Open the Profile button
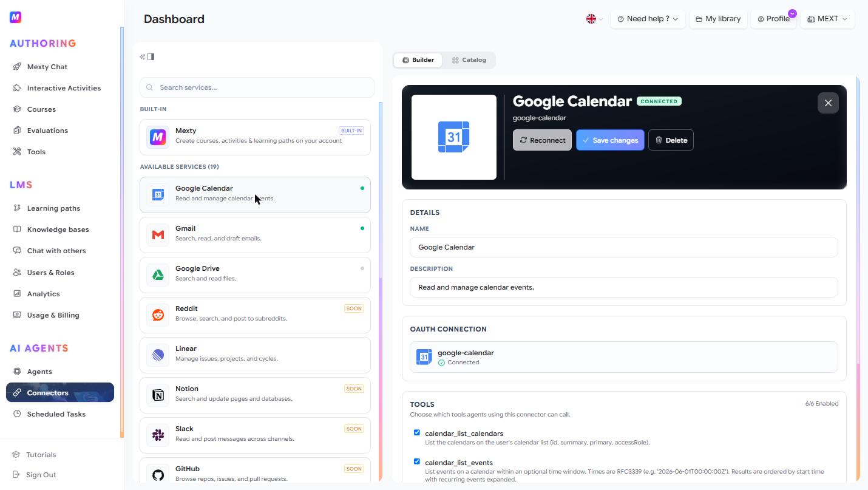Image resolution: width=868 pixels, height=490 pixels. click(x=773, y=19)
